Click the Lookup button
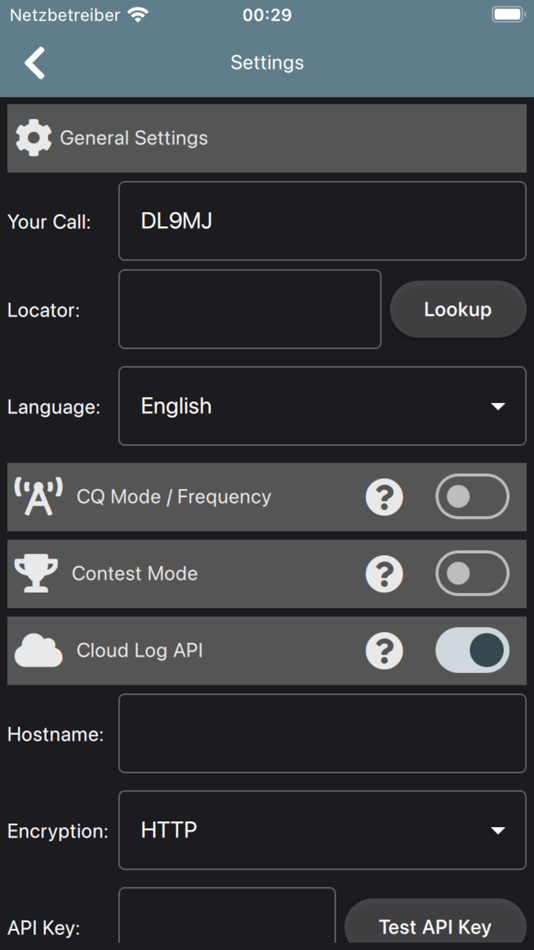This screenshot has height=950, width=534. [458, 310]
